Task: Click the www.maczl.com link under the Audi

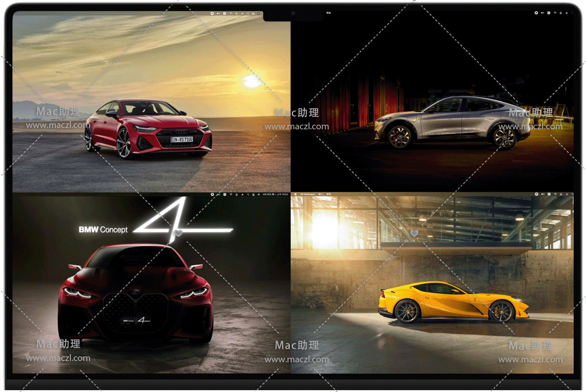Action: coord(58,125)
